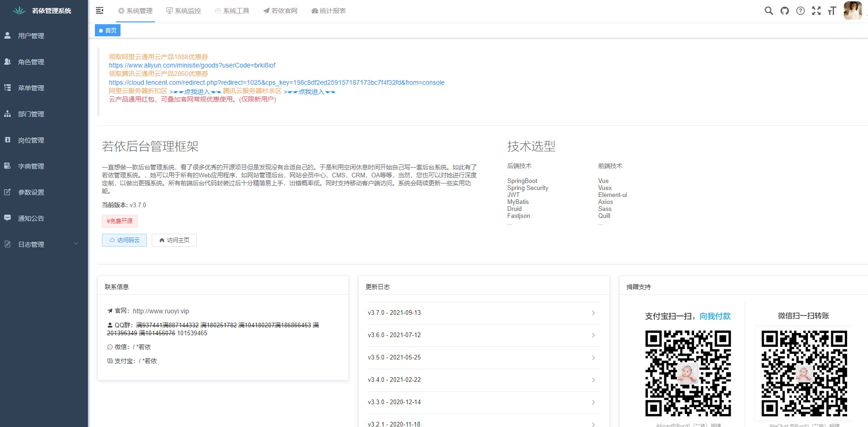Open the GitHub source code icon
This screenshot has height=427, width=868.
point(784,10)
